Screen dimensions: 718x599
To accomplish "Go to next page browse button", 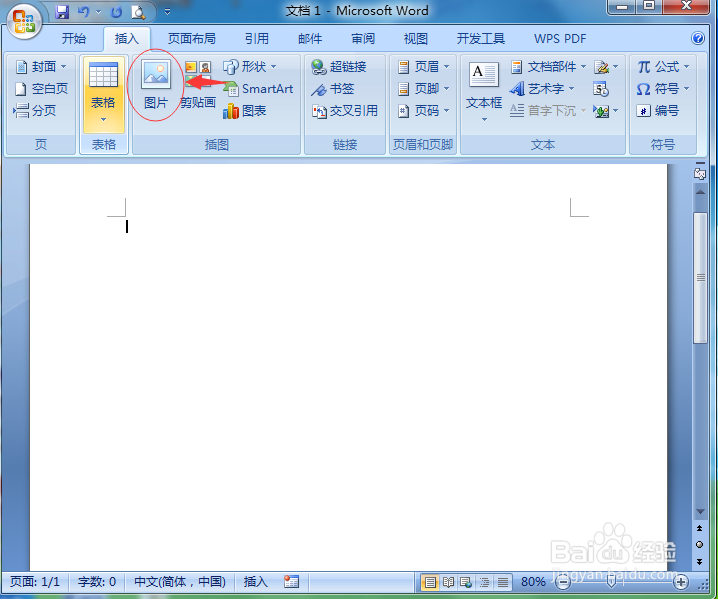I will pos(699,561).
